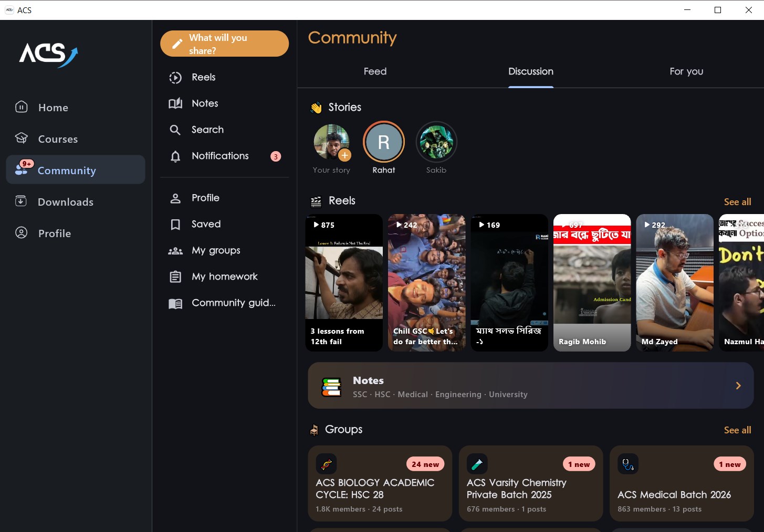Click the notifications count badge 3
This screenshot has width=764, height=532.
coord(276,156)
